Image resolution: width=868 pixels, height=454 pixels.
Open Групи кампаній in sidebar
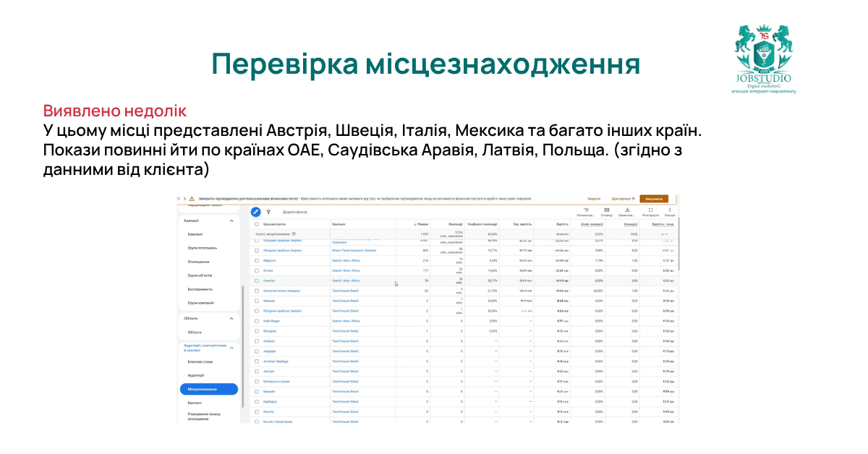coord(200,303)
